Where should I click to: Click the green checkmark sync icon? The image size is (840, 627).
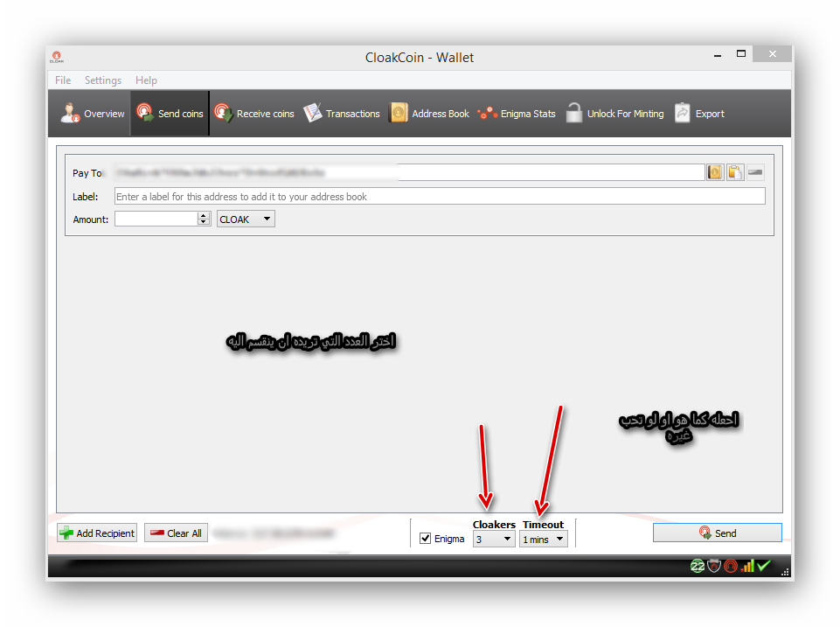(x=764, y=566)
